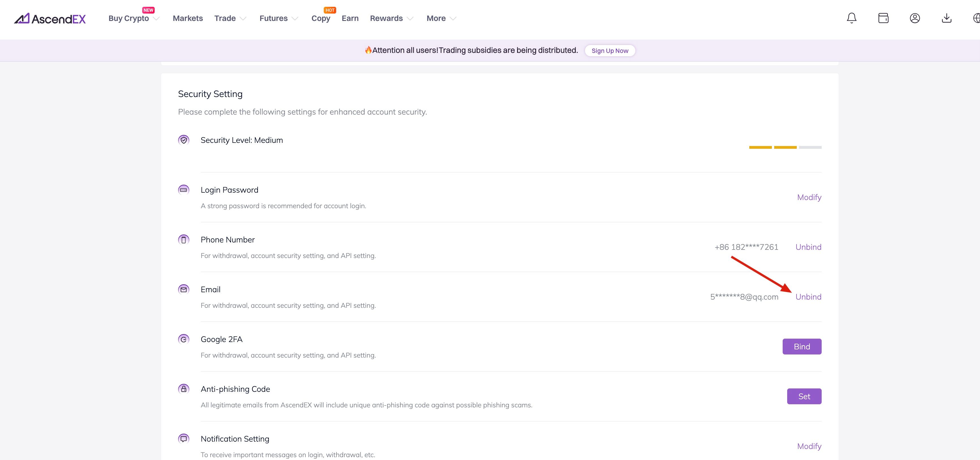This screenshot has height=460, width=980.
Task: Click the Email envelope icon
Action: coord(184,289)
